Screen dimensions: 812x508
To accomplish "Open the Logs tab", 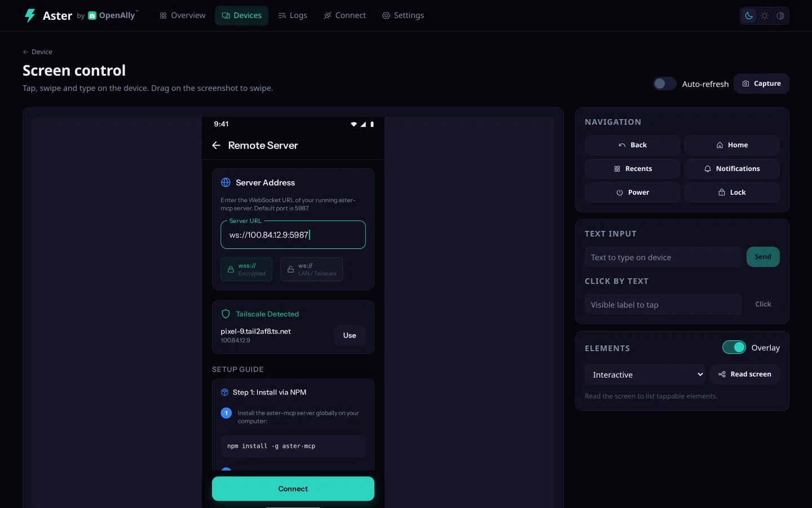I will [293, 15].
